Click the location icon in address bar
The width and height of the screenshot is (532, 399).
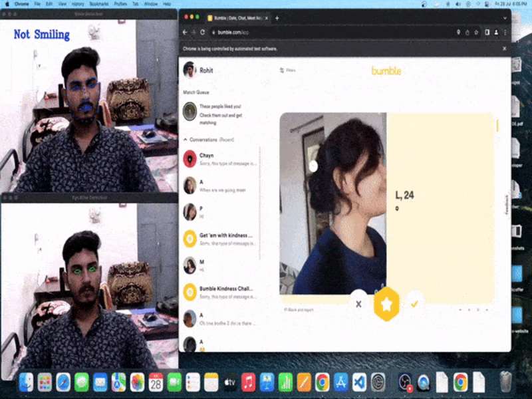[458, 32]
